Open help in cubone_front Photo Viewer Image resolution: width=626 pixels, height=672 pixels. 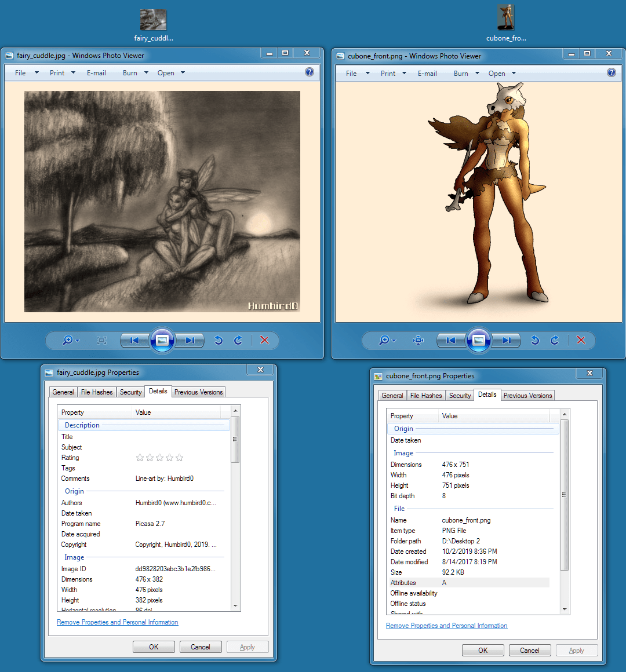tap(611, 72)
